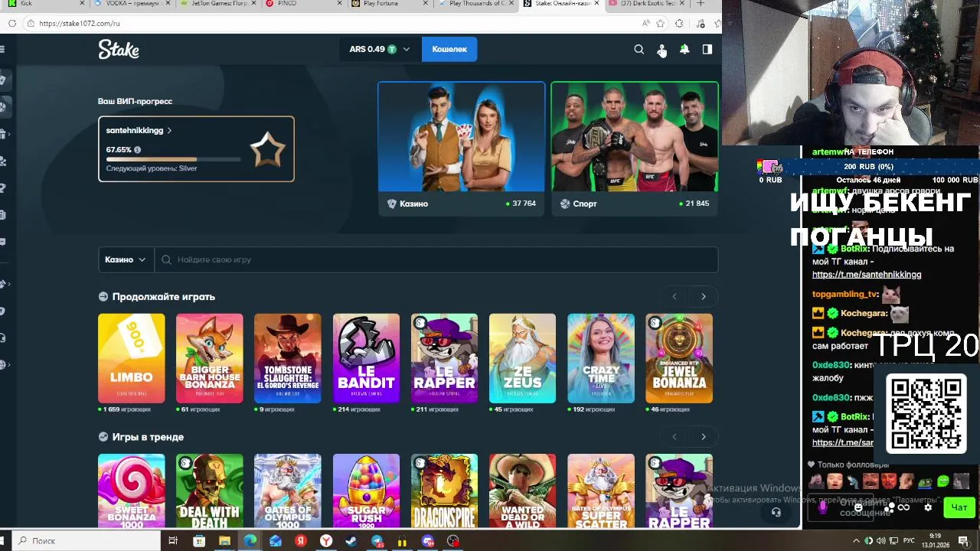Viewport: 980px width, 551px height.
Task: Open the Windows action center notifications
Action: pos(963,541)
